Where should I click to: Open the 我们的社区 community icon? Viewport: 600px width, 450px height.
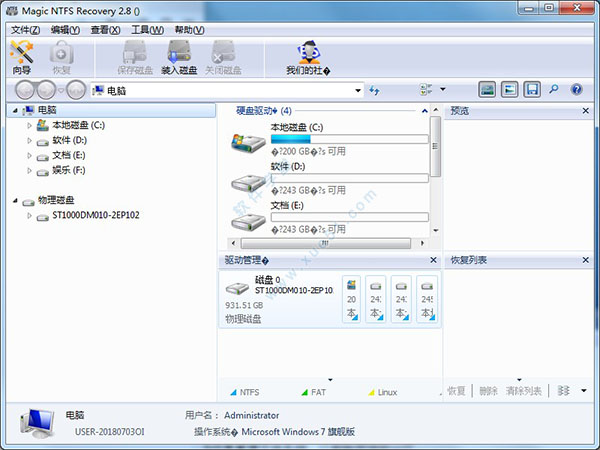tap(308, 58)
